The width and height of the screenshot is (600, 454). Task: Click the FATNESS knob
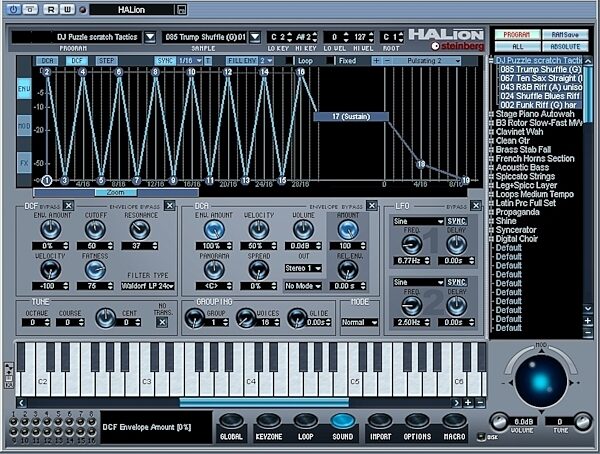pos(95,270)
